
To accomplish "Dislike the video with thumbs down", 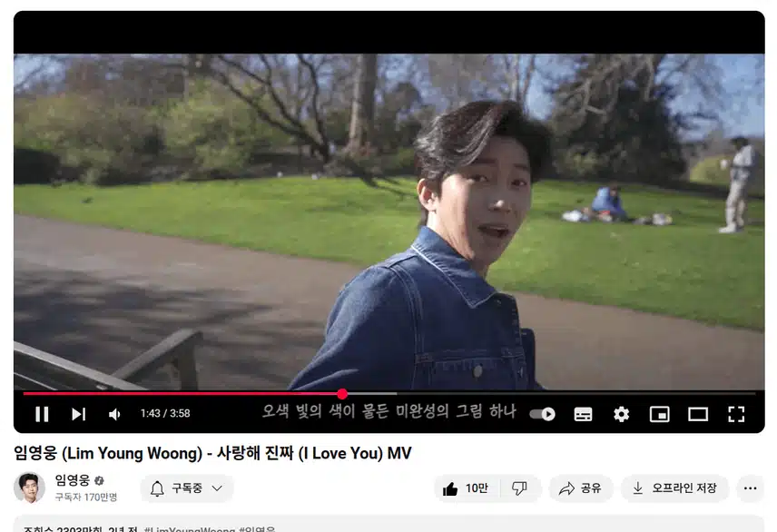I will pyautogui.click(x=519, y=488).
